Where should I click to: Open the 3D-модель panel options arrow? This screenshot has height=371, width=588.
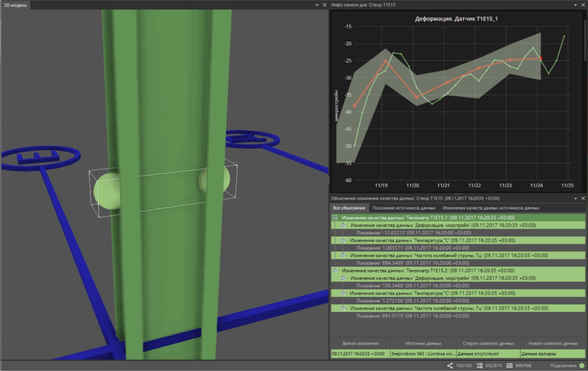(317, 5)
